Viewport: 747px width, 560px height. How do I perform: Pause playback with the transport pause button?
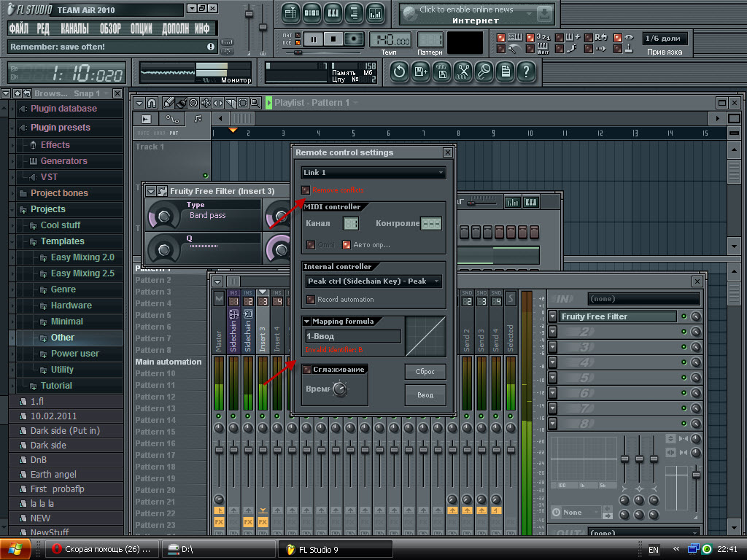coord(314,39)
